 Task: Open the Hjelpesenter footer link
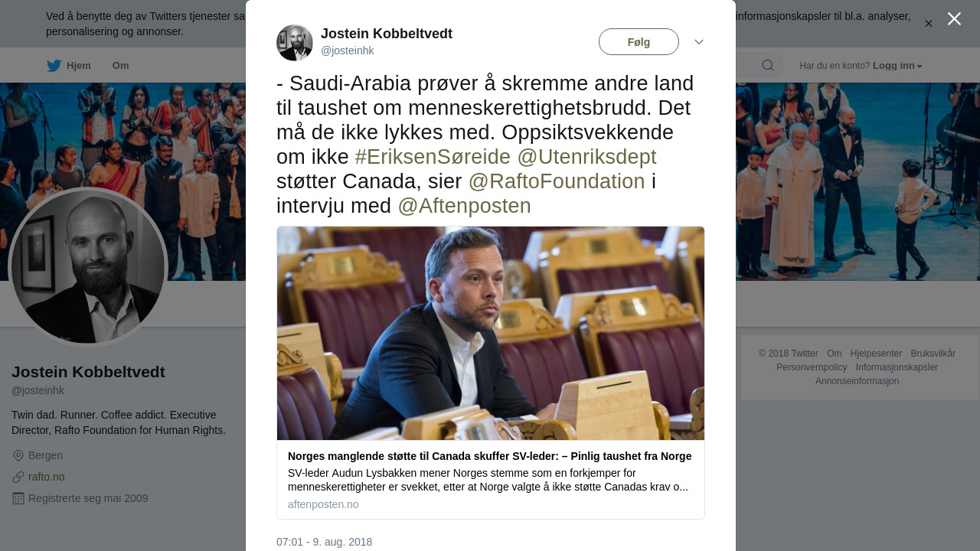(x=876, y=354)
